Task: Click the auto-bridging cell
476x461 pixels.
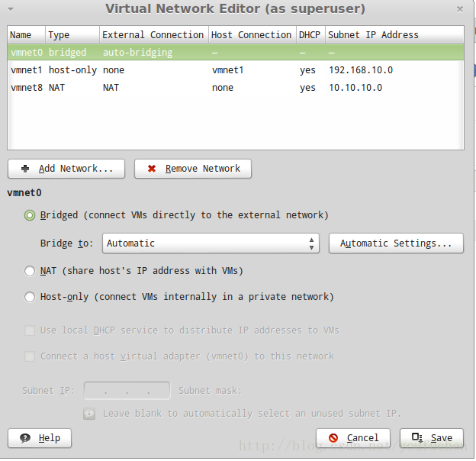Action: click(137, 53)
